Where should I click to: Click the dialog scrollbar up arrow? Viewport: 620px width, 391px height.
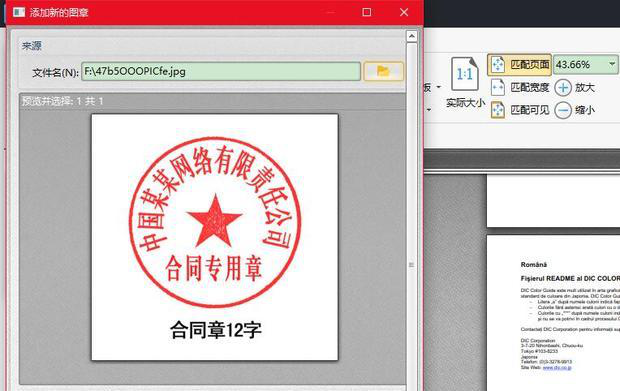tap(412, 36)
